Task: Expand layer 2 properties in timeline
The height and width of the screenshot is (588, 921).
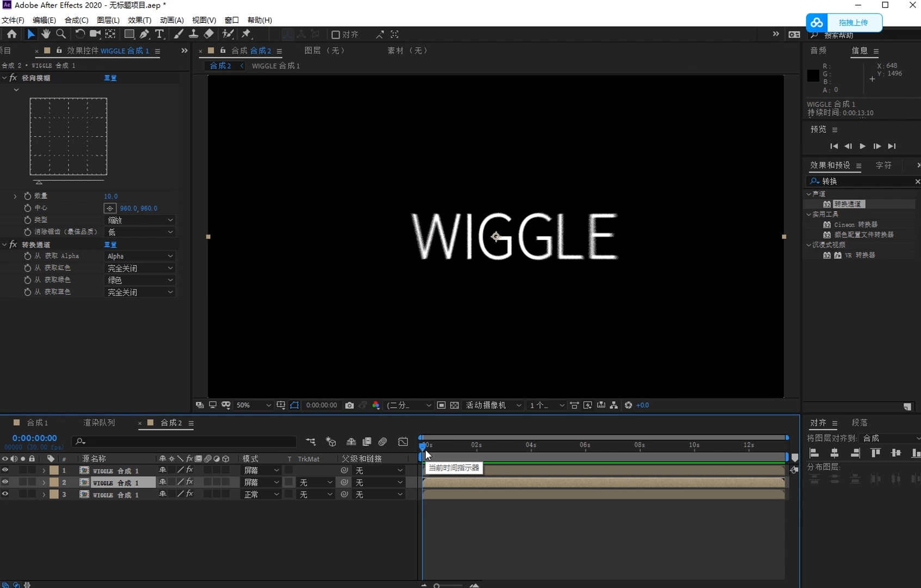Action: tap(44, 483)
